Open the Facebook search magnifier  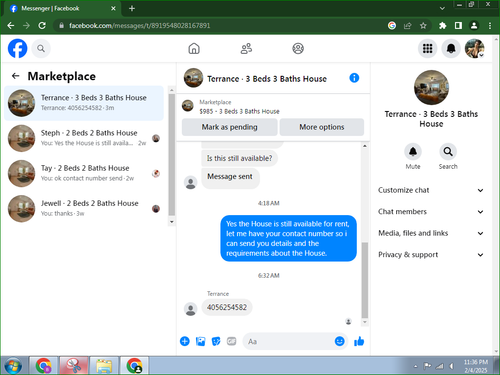tap(41, 49)
